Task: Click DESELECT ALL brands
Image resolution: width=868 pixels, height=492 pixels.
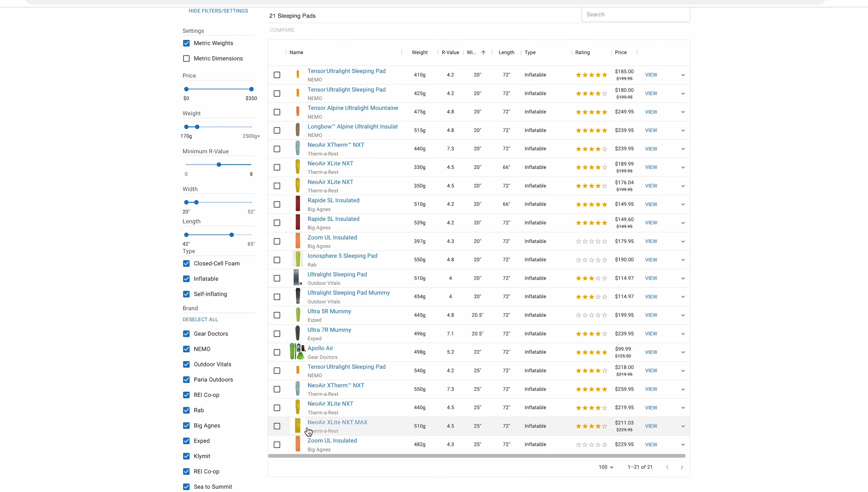Action: (x=200, y=319)
